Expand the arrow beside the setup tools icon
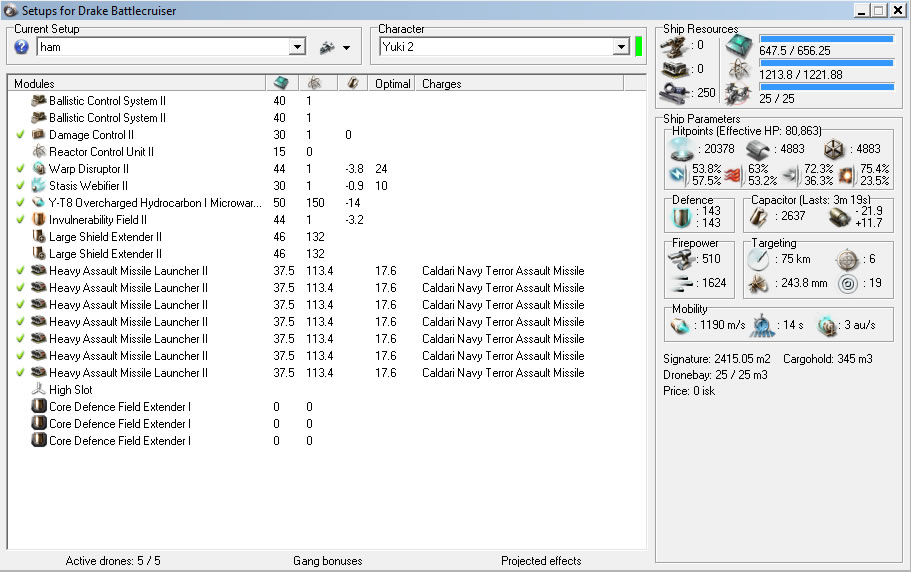 click(x=346, y=47)
